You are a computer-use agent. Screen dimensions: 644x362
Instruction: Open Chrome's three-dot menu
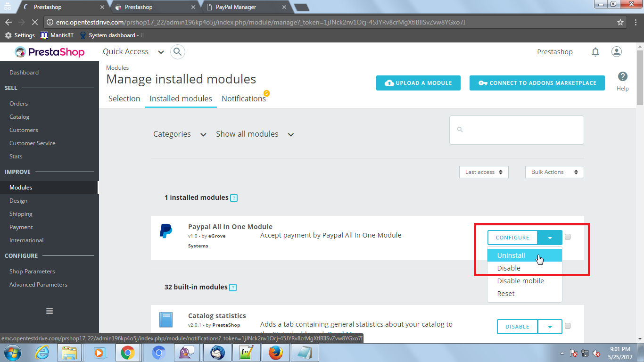635,22
